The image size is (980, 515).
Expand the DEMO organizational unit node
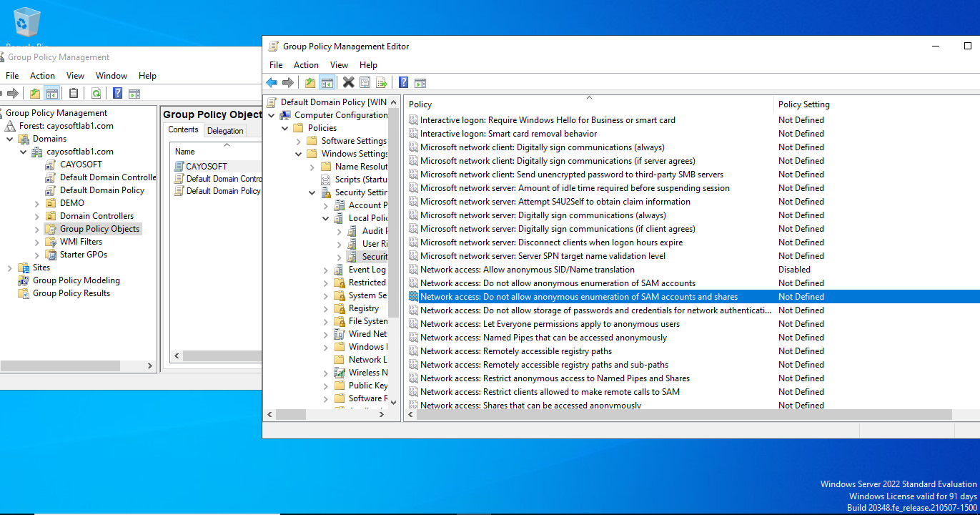(37, 203)
